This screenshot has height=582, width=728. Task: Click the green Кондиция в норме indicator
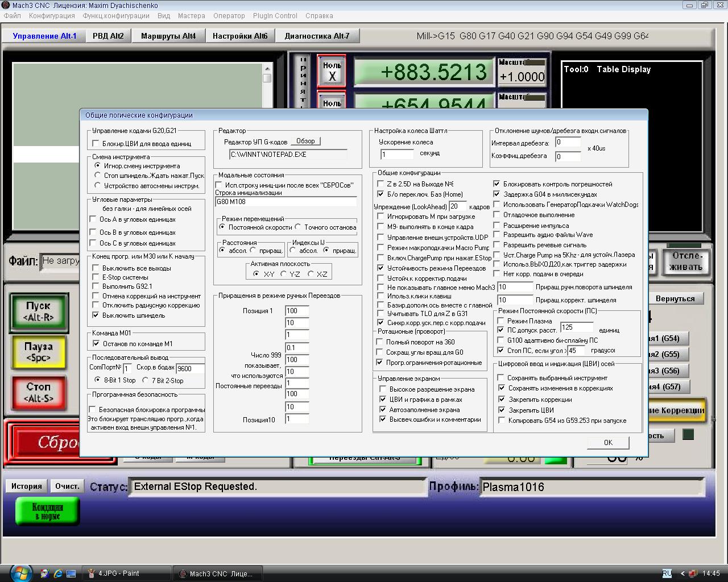pyautogui.click(x=47, y=510)
